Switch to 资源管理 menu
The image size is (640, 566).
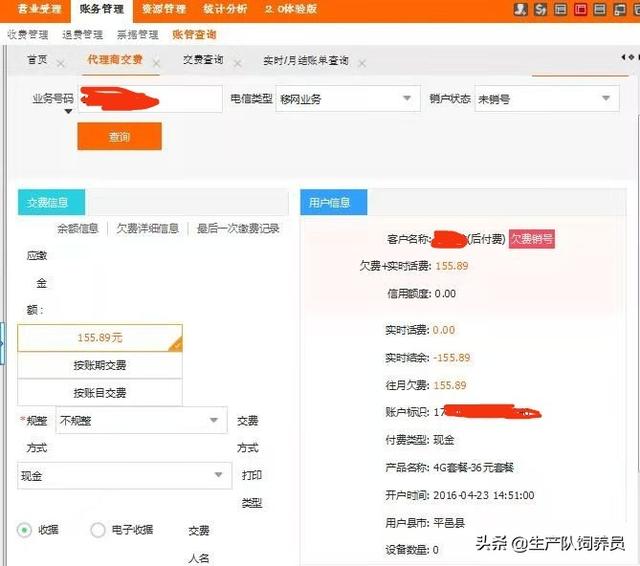163,9
